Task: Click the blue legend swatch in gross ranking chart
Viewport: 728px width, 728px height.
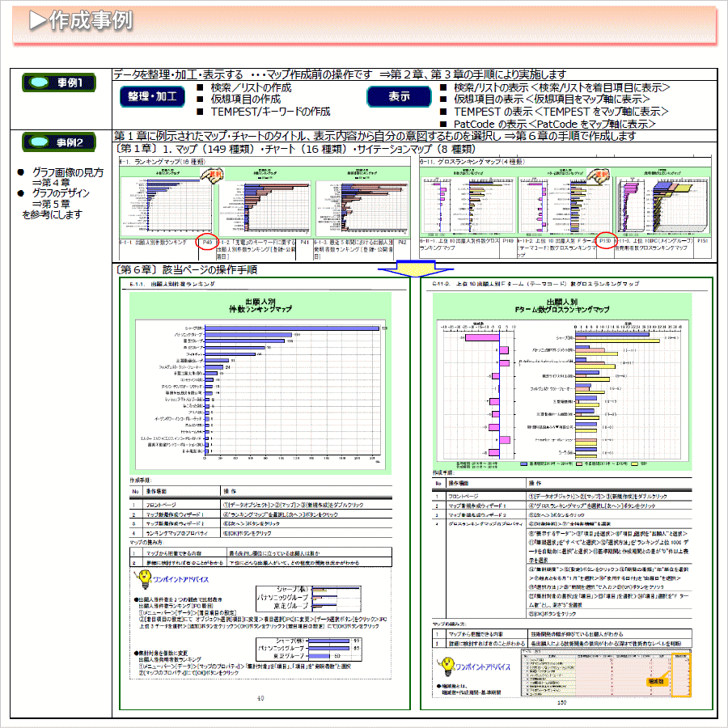Action: [x=525, y=465]
